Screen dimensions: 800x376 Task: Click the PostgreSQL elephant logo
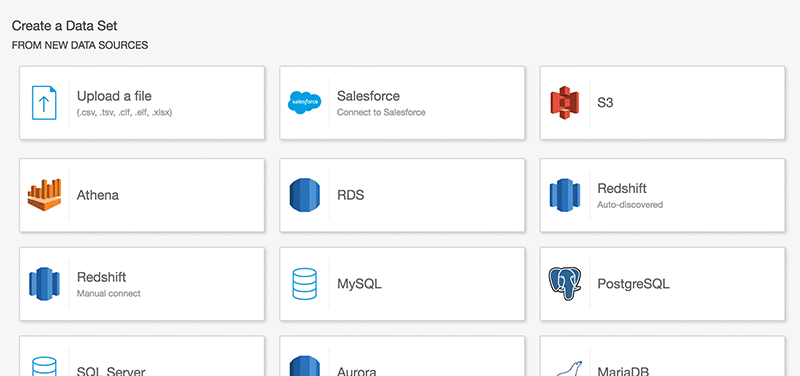565,284
